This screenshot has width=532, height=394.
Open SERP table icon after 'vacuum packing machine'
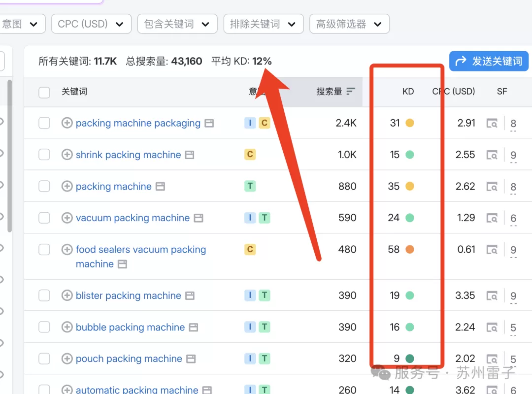pos(199,218)
